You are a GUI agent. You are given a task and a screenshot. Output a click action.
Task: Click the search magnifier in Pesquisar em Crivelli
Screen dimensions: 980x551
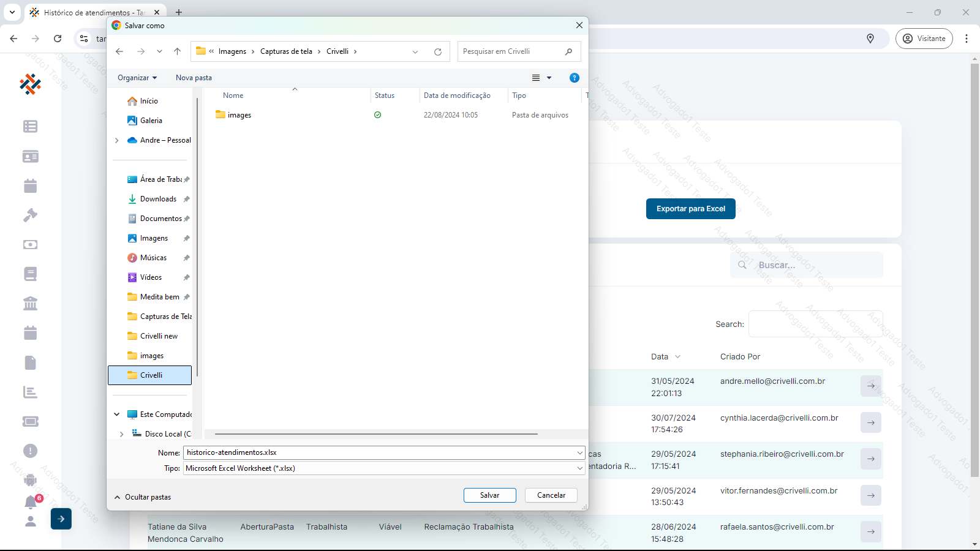pos(568,52)
